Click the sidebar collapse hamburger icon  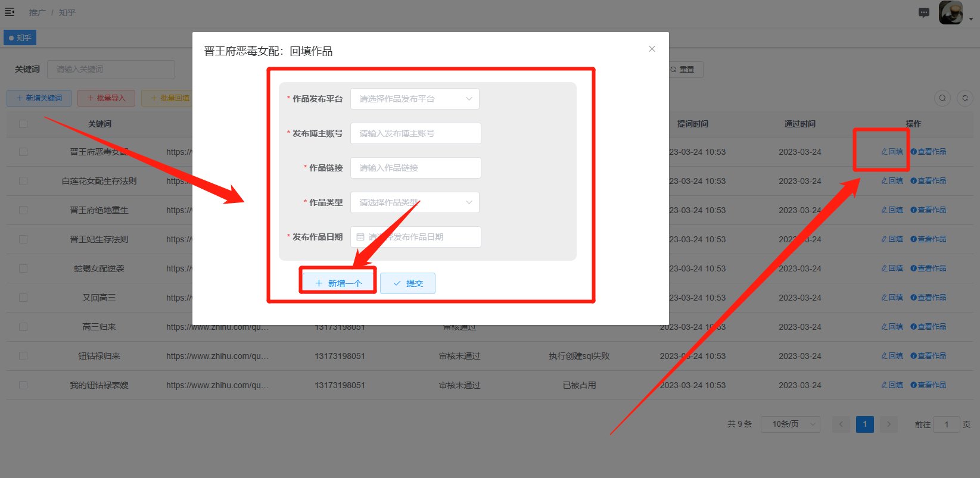tap(10, 12)
